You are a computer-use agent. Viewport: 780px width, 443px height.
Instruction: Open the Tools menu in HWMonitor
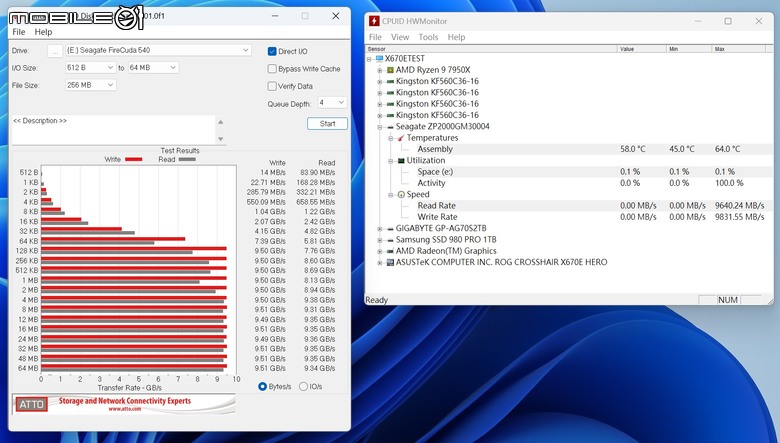[428, 37]
